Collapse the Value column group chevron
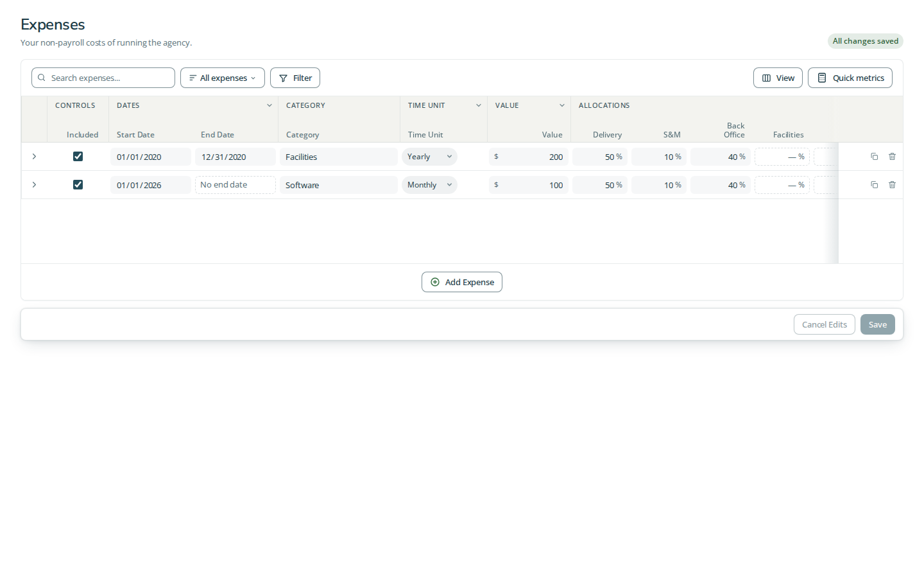The width and height of the screenshot is (924, 578). coord(562,105)
